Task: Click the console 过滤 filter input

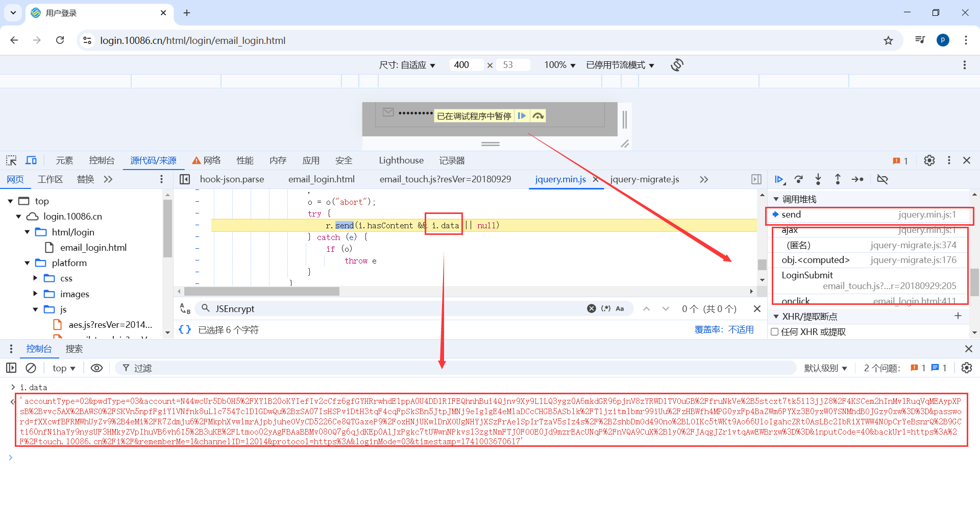Action: [455, 368]
